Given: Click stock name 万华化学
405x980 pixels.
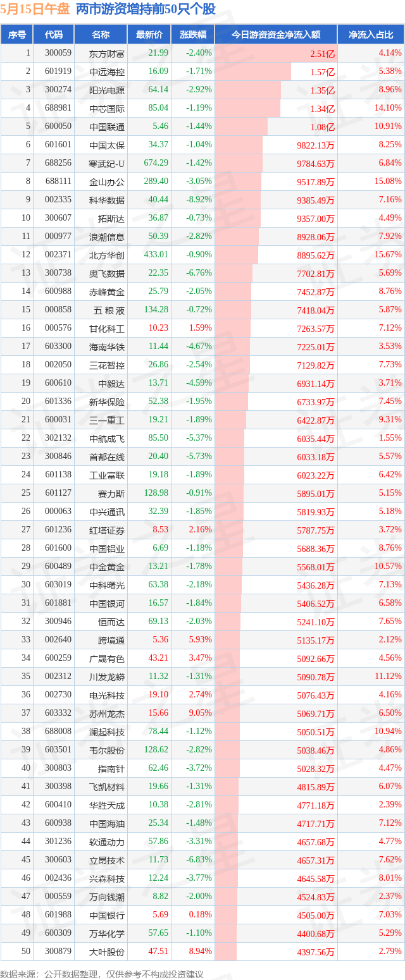Looking at the screenshot, I should coord(107,934).
